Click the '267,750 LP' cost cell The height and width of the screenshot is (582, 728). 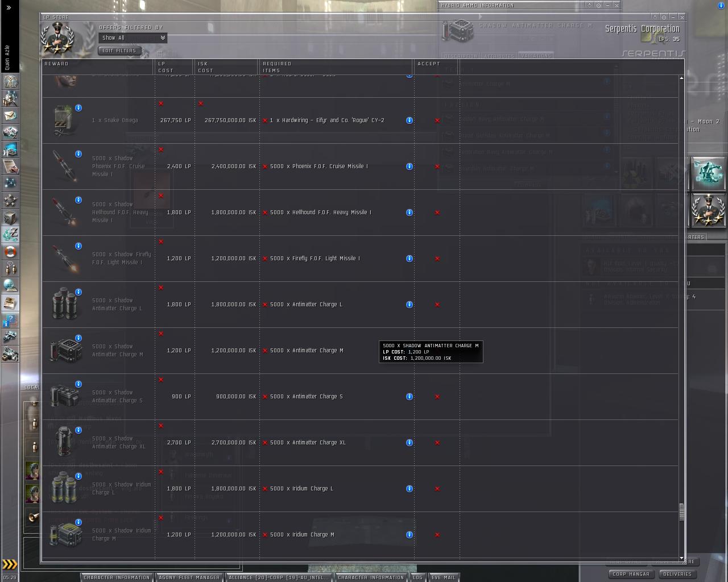[x=176, y=120]
